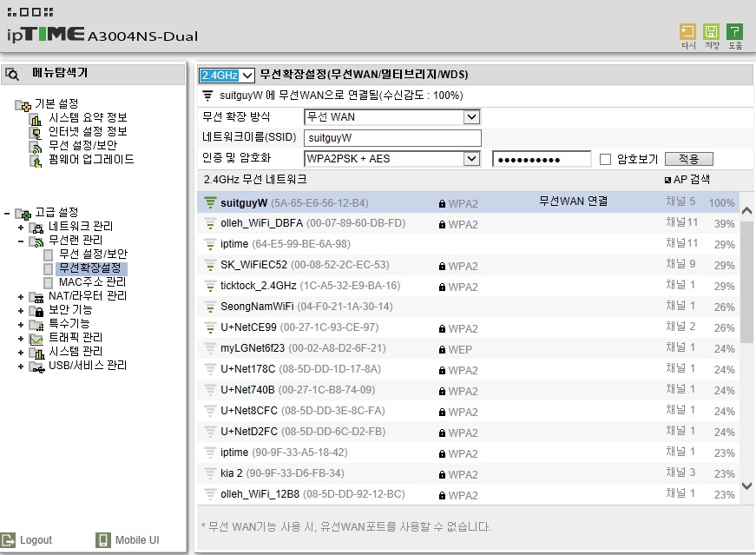Click the 기본 설정 folder icon
756x555 pixels.
[x=23, y=105]
